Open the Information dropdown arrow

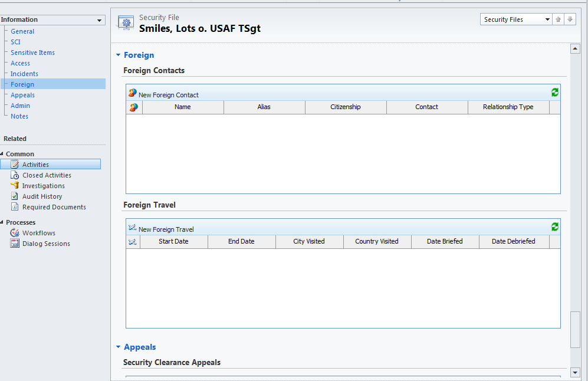tap(99, 21)
